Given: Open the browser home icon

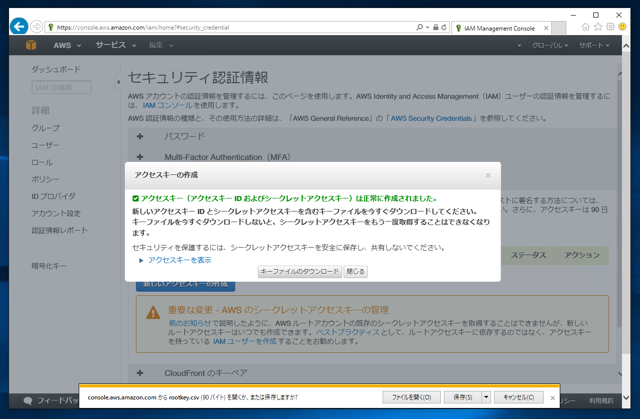Looking at the screenshot, I should [x=586, y=27].
